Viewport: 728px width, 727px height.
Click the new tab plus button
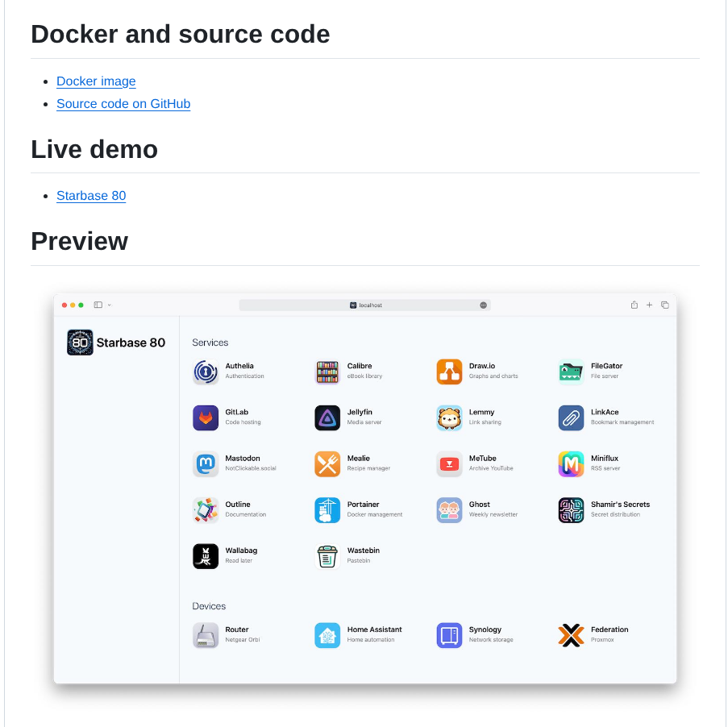pyautogui.click(x=650, y=305)
